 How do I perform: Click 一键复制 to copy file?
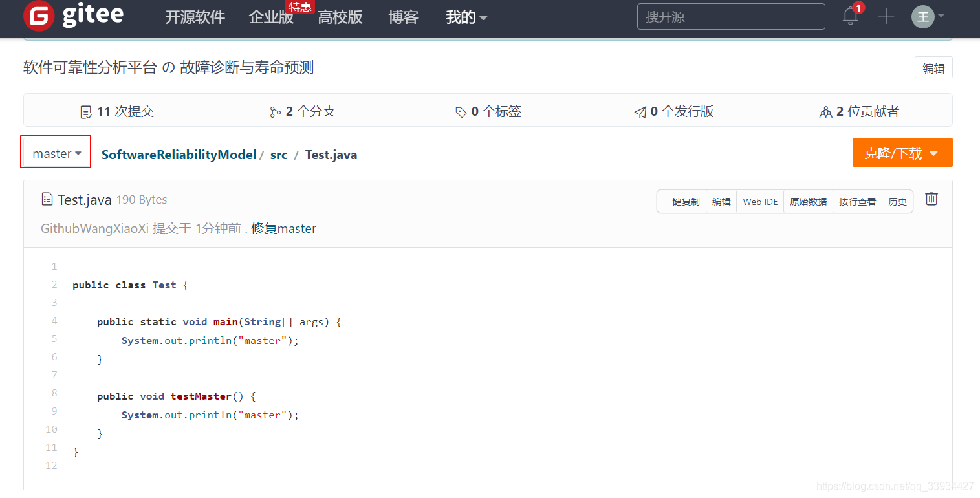point(681,202)
